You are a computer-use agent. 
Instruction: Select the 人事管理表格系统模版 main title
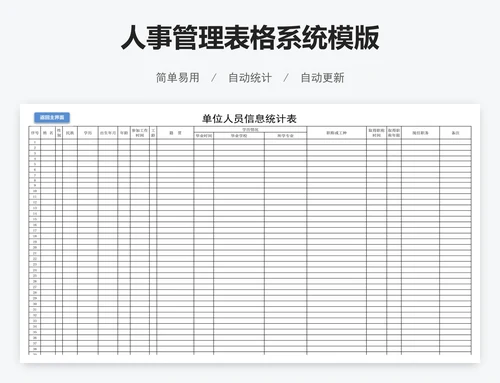(250, 38)
